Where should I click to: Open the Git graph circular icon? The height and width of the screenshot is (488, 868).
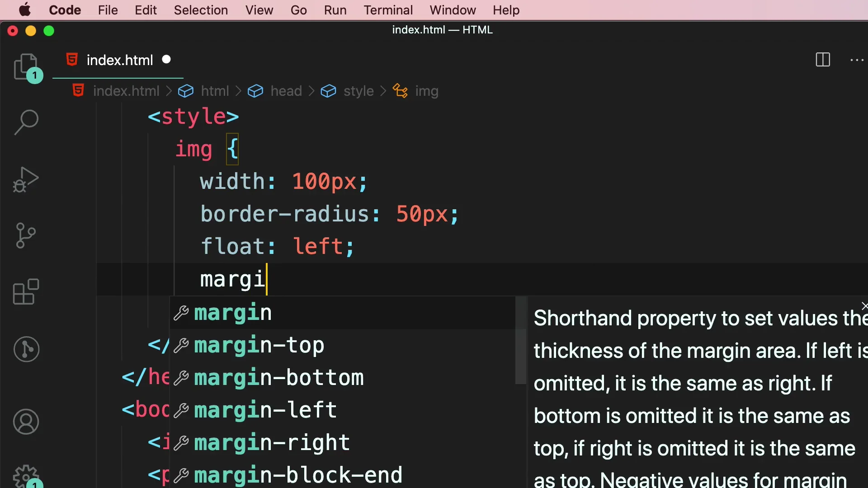tap(26, 349)
